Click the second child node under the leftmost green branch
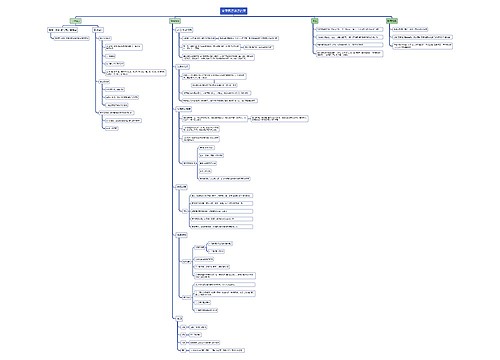500x360 pixels. tap(98, 30)
